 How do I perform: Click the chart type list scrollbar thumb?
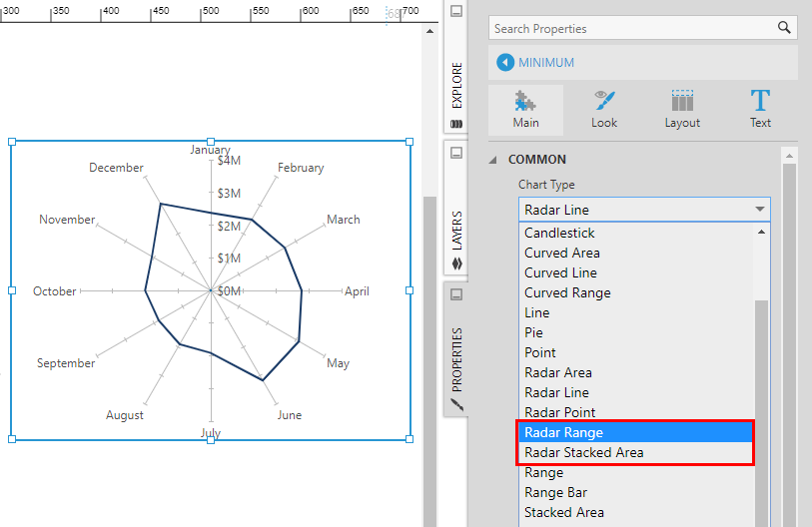pos(761,413)
